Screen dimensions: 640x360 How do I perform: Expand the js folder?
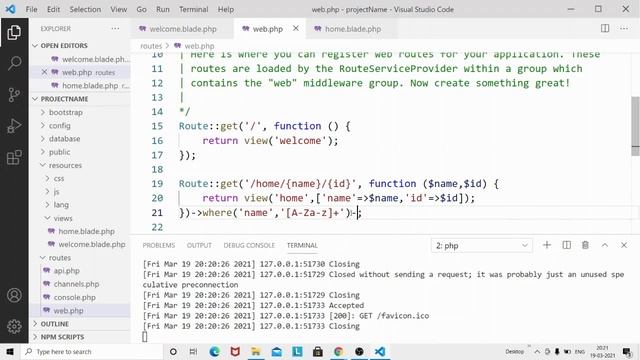pyautogui.click(x=56, y=191)
